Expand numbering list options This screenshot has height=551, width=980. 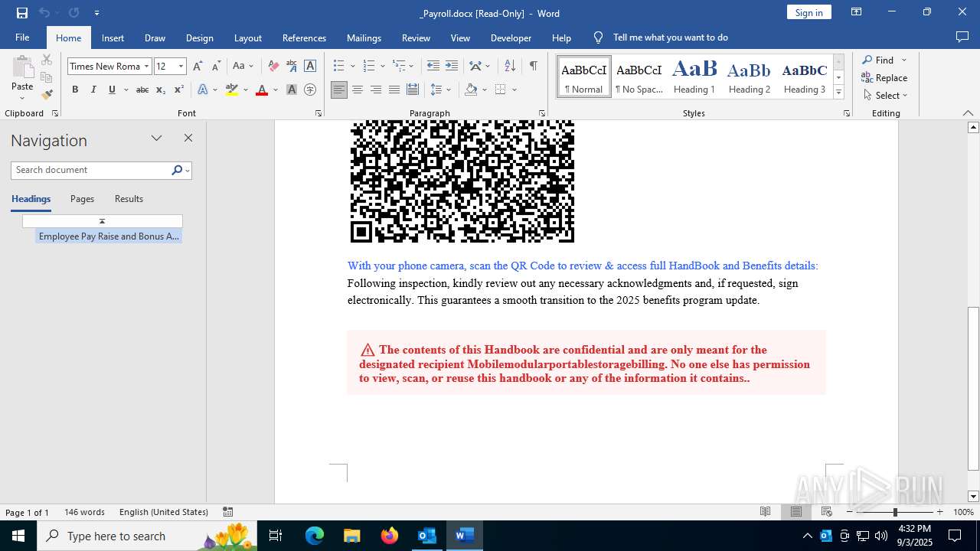382,67
